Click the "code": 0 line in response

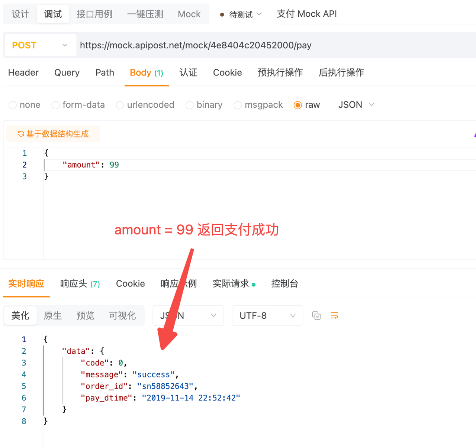[x=104, y=363]
